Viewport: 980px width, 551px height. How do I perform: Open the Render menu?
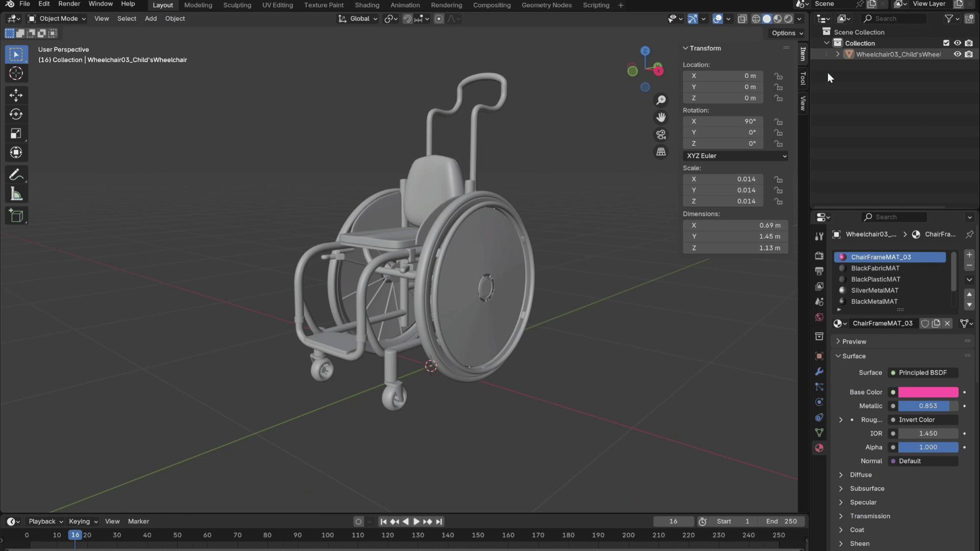point(69,4)
